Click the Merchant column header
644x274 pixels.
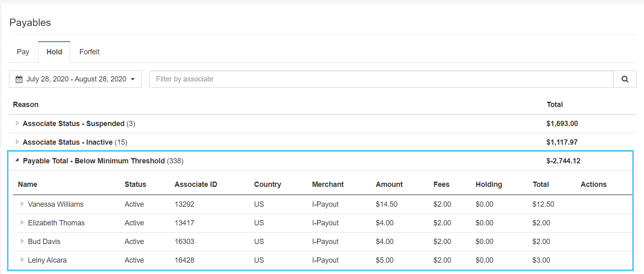[x=327, y=184]
